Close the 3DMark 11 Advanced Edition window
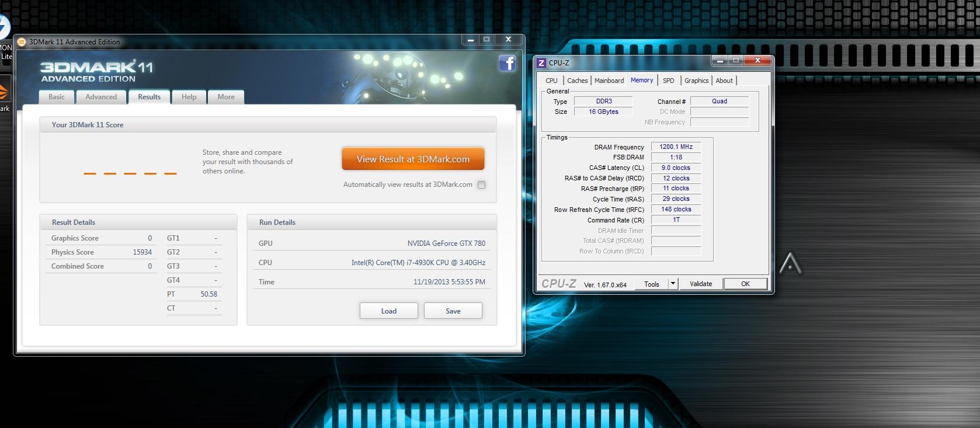Viewport: 980px width, 428px height. coord(508,39)
